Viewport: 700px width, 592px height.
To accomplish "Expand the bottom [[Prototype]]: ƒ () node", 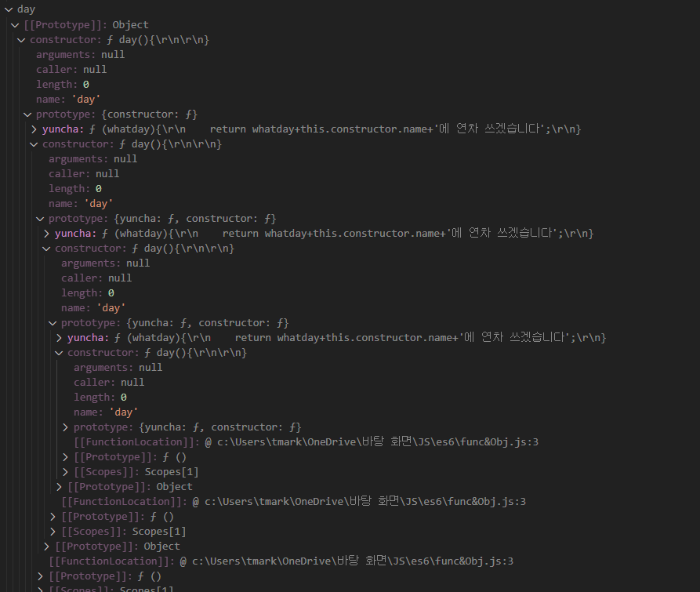I will point(40,577).
